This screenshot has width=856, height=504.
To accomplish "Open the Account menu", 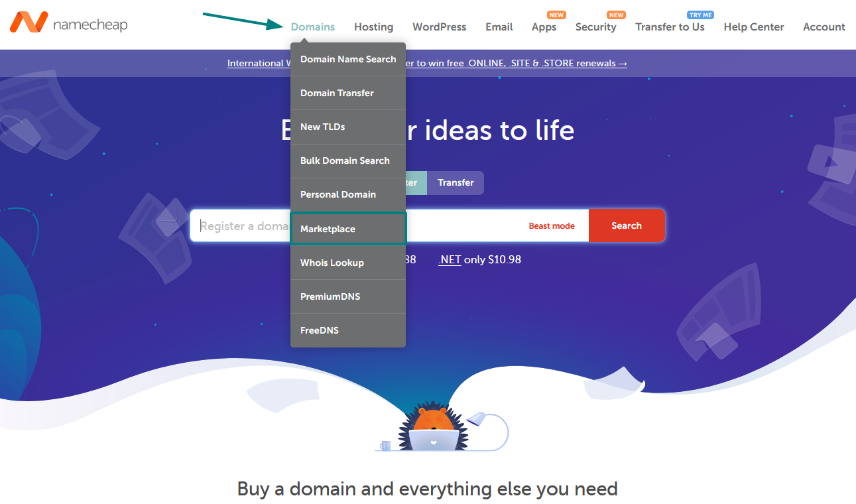I will (x=824, y=27).
